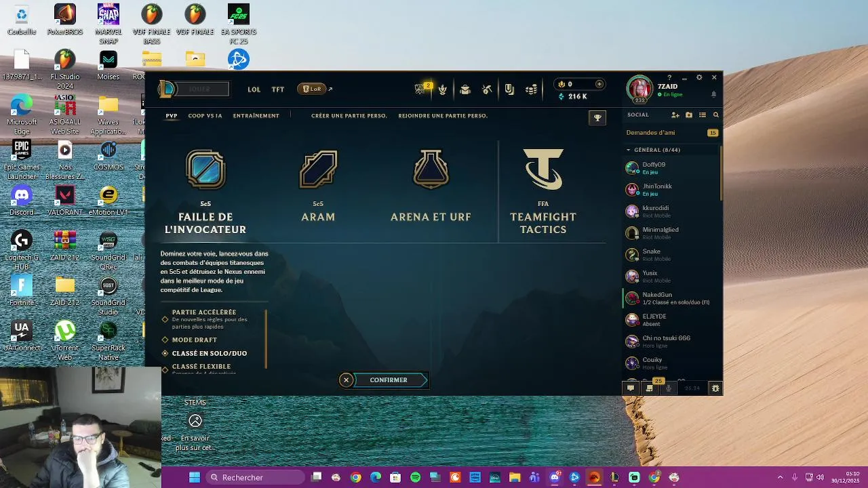Screen dimensions: 868x488
Task: Click the trophy icon under the currency bar
Action: (597, 118)
